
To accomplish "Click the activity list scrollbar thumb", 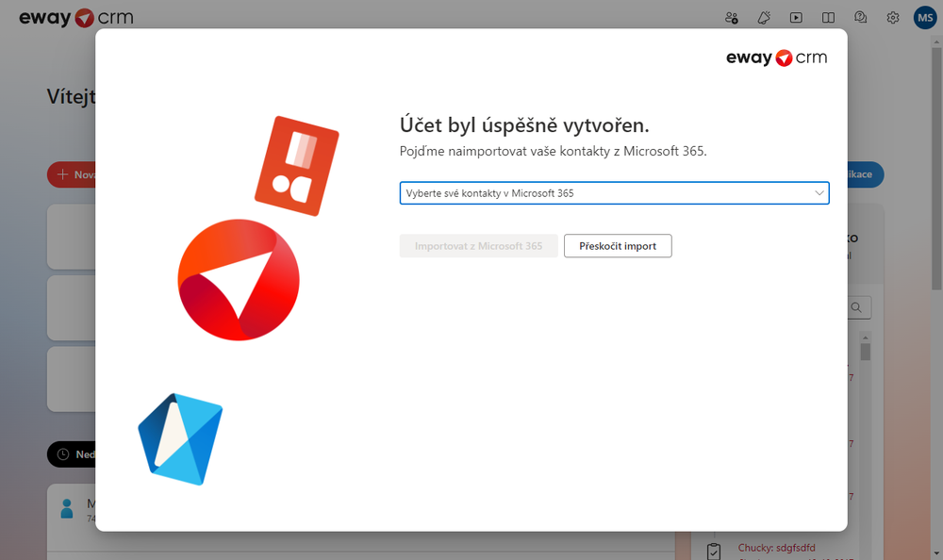I will click(866, 352).
